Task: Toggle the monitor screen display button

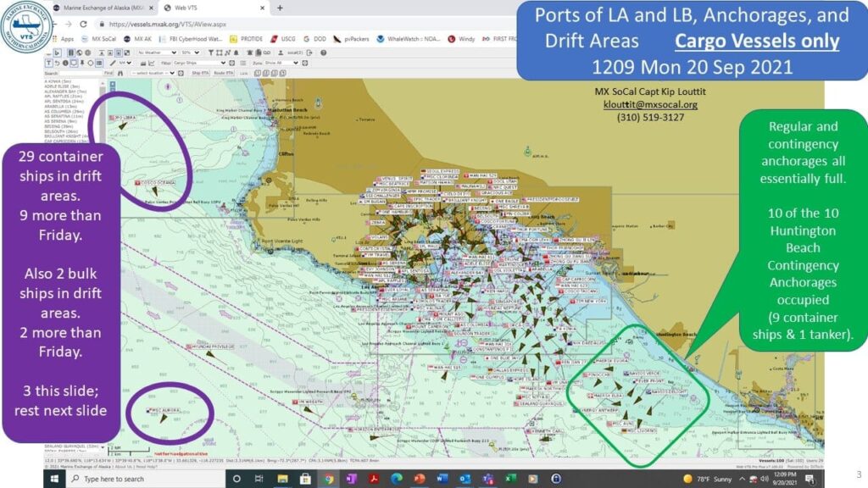Action: click(x=74, y=63)
